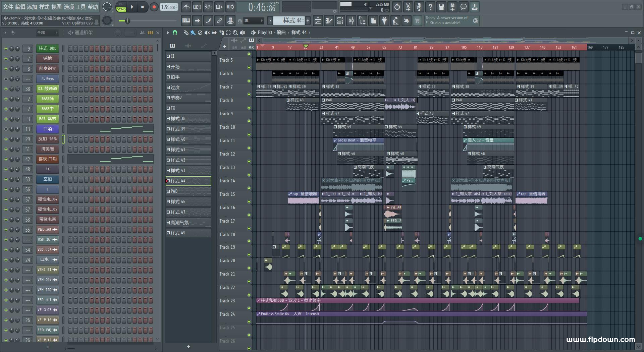The width and height of the screenshot is (644, 352).
Task: Mute Track 5 using its green dot
Action: tap(249, 67)
